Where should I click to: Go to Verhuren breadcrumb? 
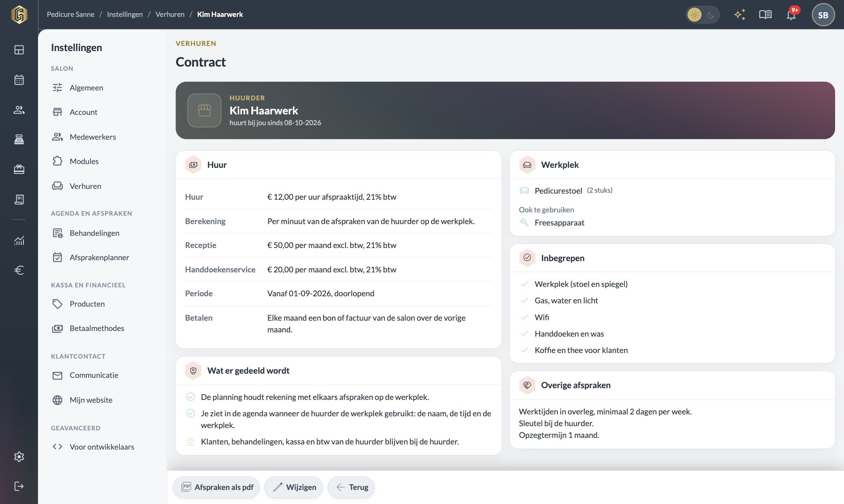pos(170,15)
